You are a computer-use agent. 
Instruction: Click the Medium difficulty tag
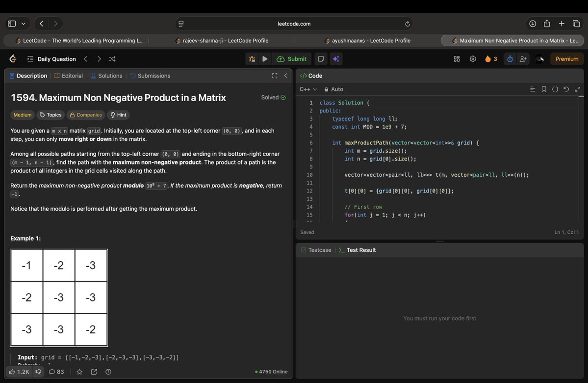[23, 115]
